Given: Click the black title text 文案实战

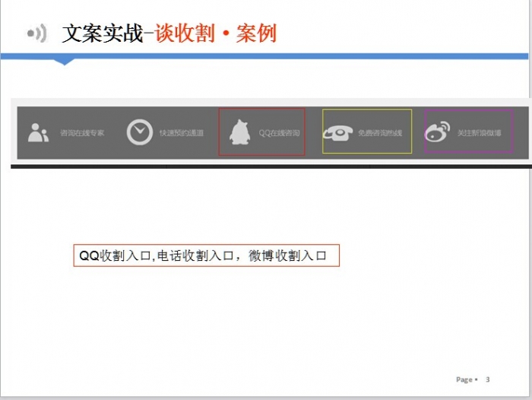Looking at the screenshot, I should coord(102,33).
